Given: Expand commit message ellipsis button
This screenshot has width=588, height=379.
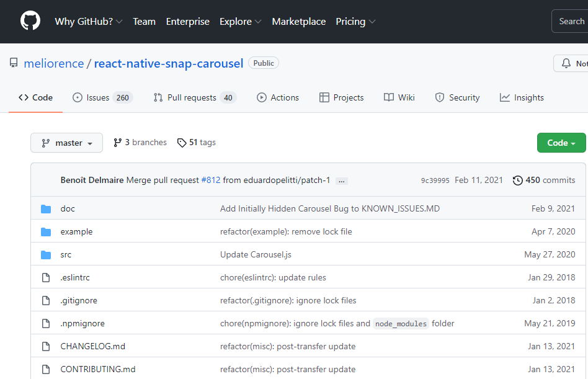Looking at the screenshot, I should (342, 181).
